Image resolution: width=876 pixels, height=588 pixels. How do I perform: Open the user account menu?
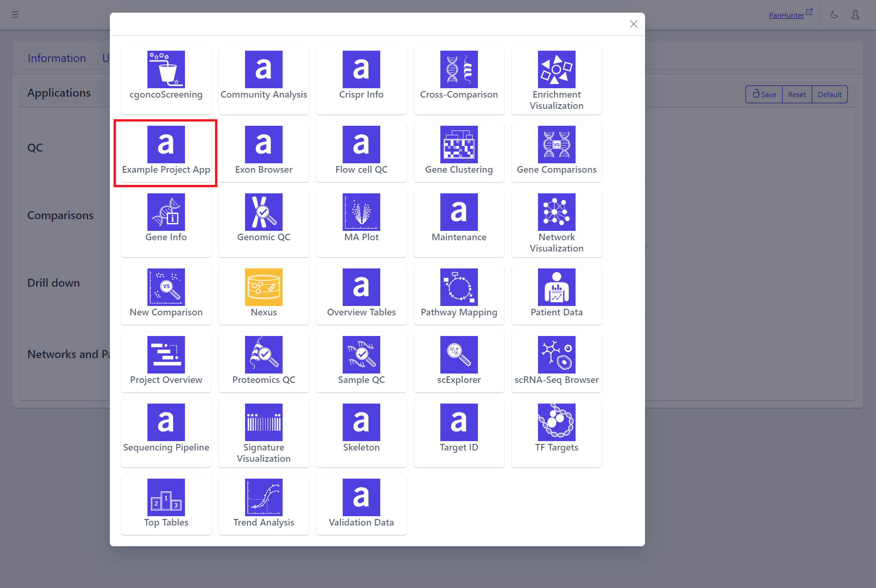(x=855, y=15)
